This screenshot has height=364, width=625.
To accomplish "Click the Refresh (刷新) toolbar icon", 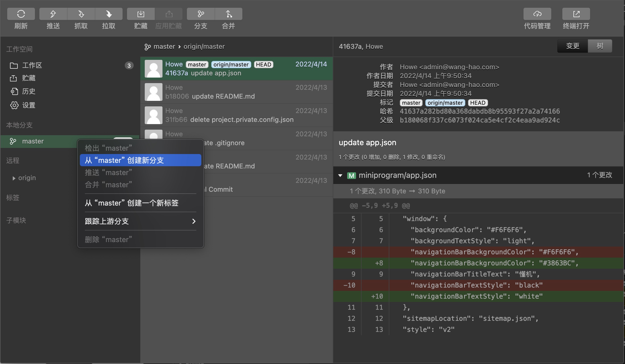I will 21,14.
